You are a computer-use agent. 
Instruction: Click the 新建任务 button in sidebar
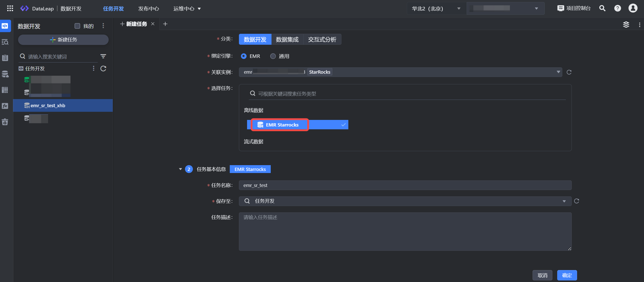(63, 40)
